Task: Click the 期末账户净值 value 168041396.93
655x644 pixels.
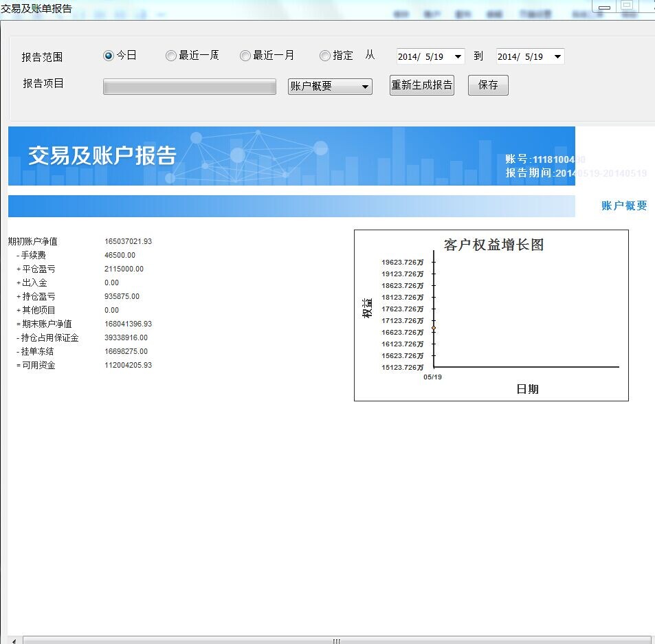Action: (x=129, y=324)
